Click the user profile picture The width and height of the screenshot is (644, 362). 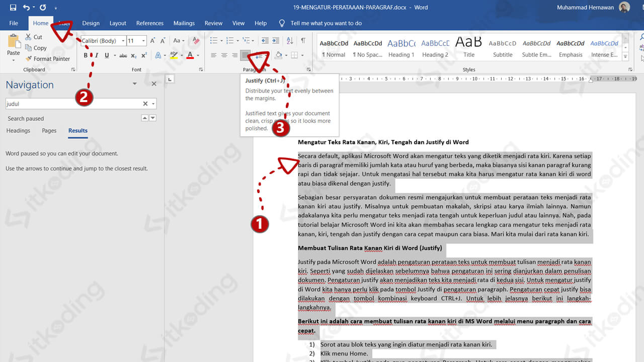624,8
